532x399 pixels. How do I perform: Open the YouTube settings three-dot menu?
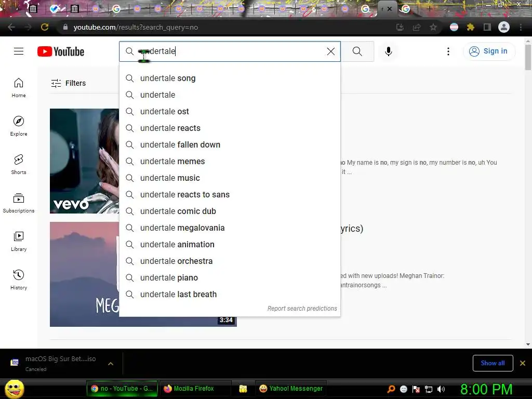[x=448, y=51]
